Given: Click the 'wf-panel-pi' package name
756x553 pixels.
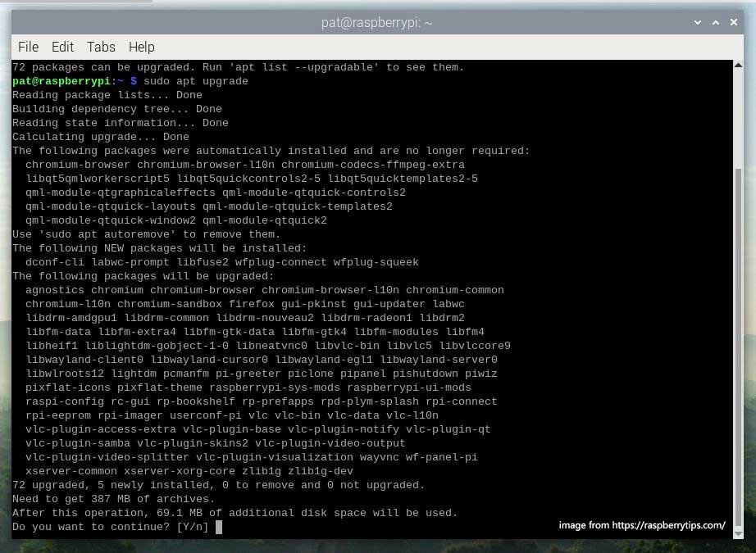Looking at the screenshot, I should pyautogui.click(x=441, y=458).
